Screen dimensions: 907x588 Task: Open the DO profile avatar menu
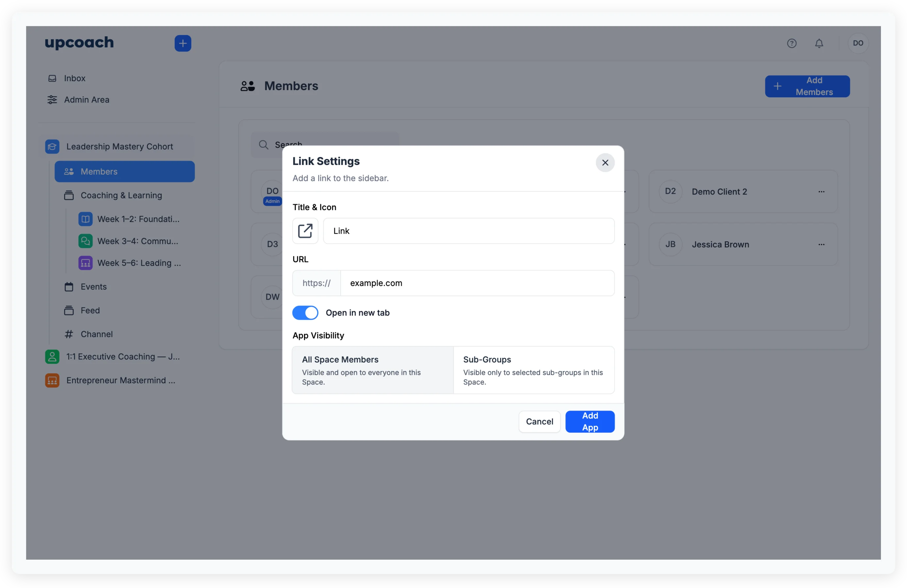click(x=858, y=43)
